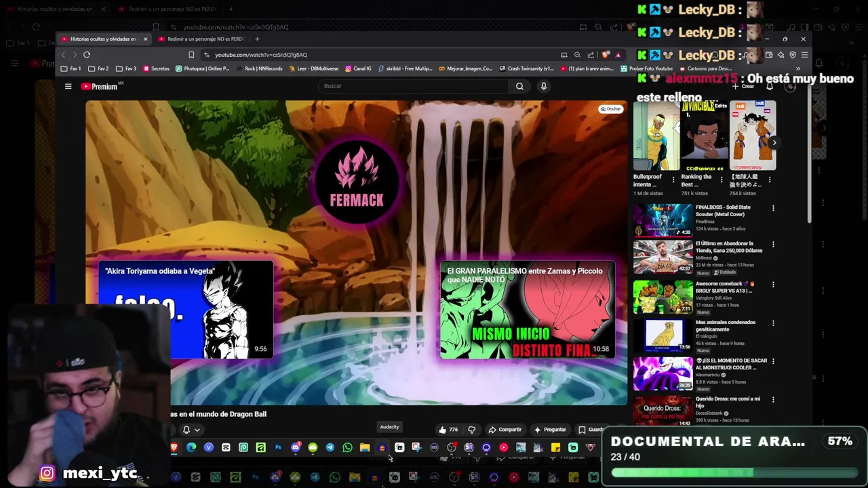Open the zoom magnifier icon in address bar

point(577,55)
